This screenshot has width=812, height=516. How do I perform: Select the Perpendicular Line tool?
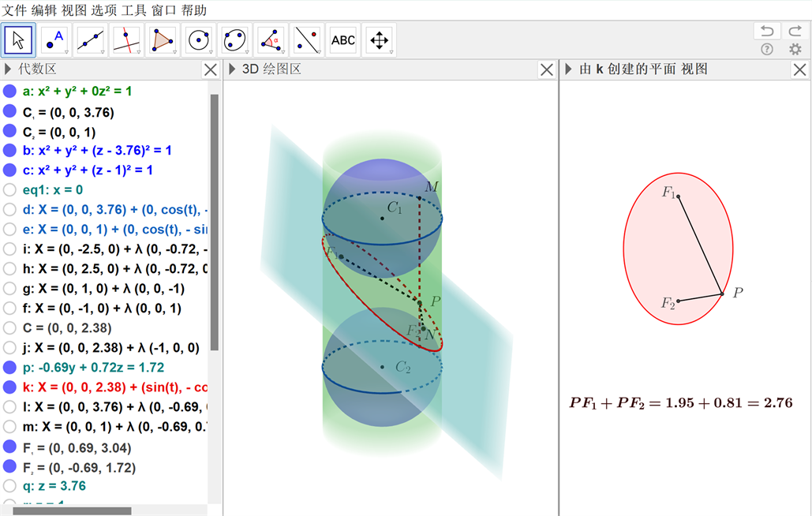(x=127, y=40)
